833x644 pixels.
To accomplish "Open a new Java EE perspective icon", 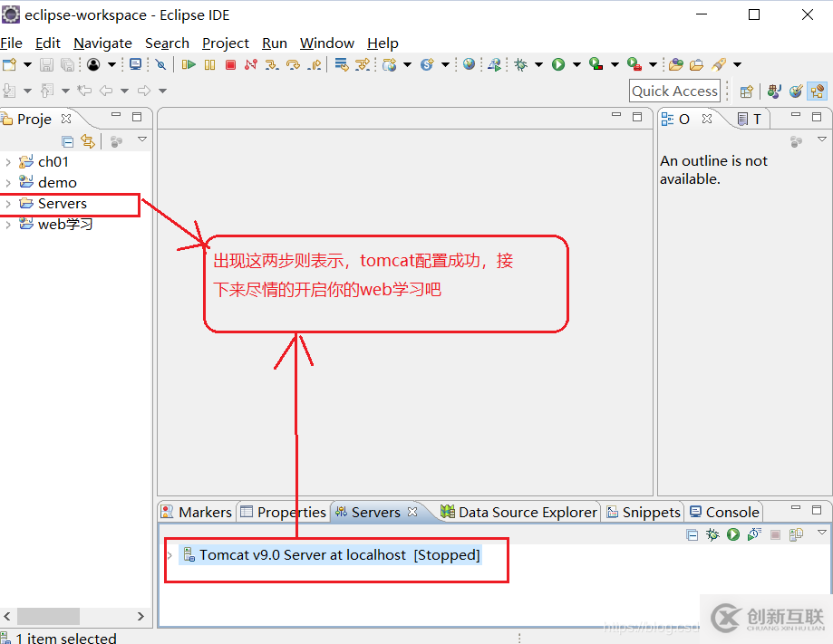I will (745, 91).
